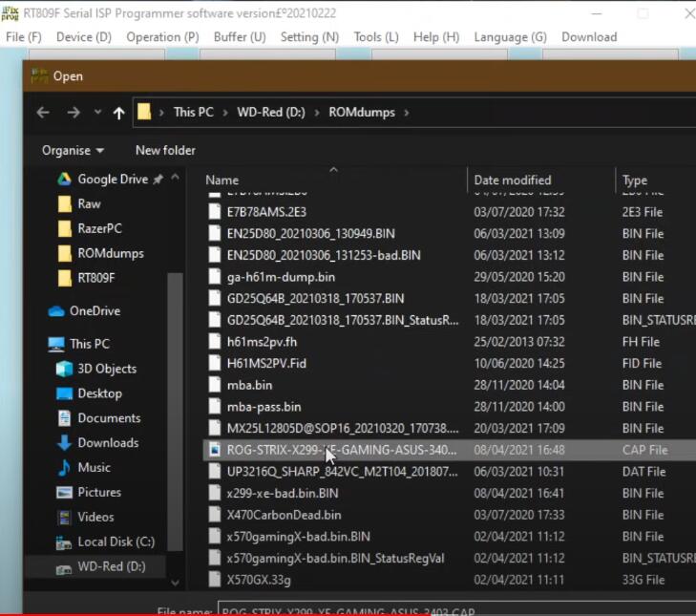This screenshot has height=616, width=696.
Task: Expand the chevron after WD-Red (D:) in path
Action: click(x=317, y=113)
